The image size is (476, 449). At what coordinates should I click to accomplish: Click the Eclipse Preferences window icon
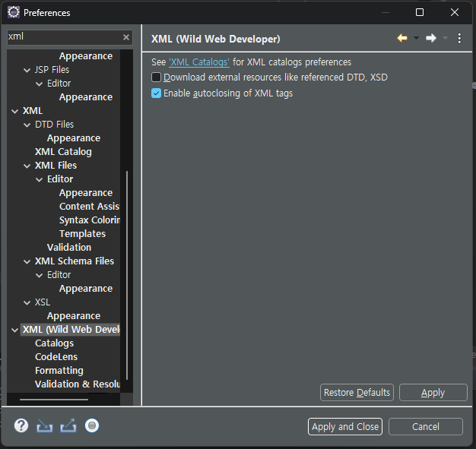[x=14, y=12]
